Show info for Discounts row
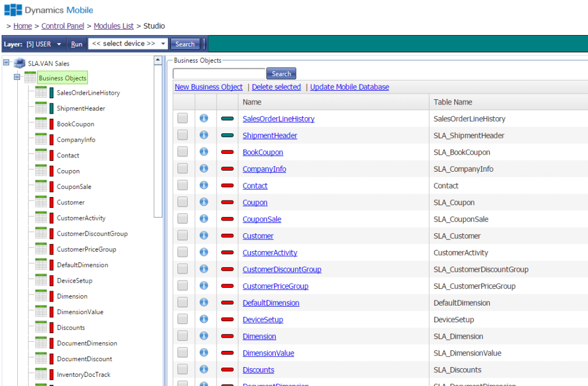 coord(204,369)
